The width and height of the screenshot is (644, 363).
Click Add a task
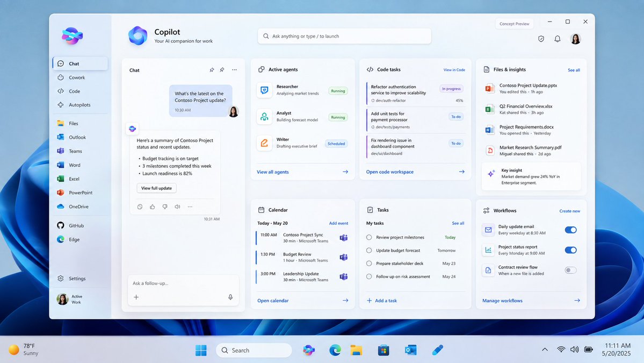(381, 301)
